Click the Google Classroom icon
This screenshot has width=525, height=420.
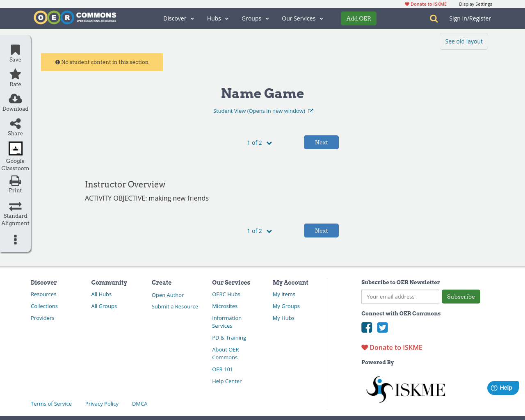(15, 148)
